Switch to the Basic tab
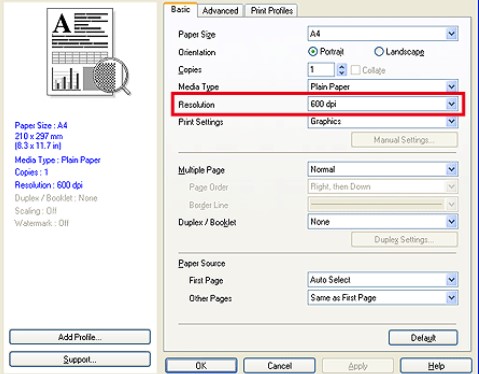The height and width of the screenshot is (374, 479). (180, 10)
